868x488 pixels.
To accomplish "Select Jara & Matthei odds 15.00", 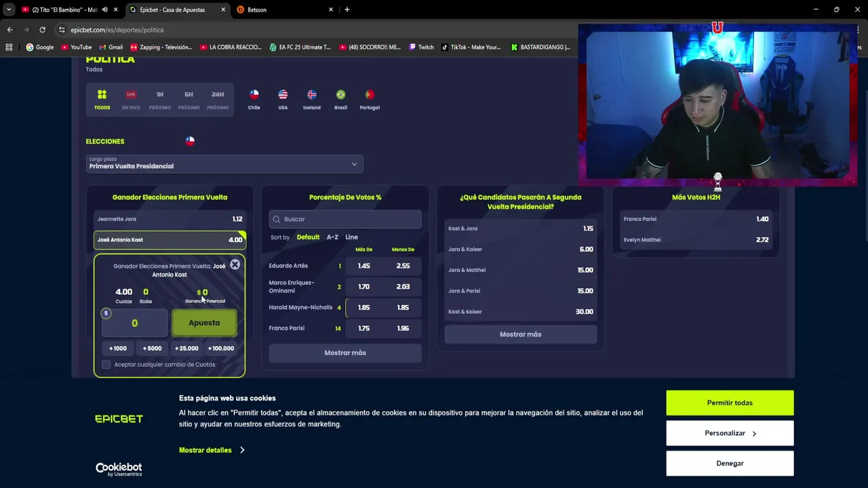I will [521, 270].
